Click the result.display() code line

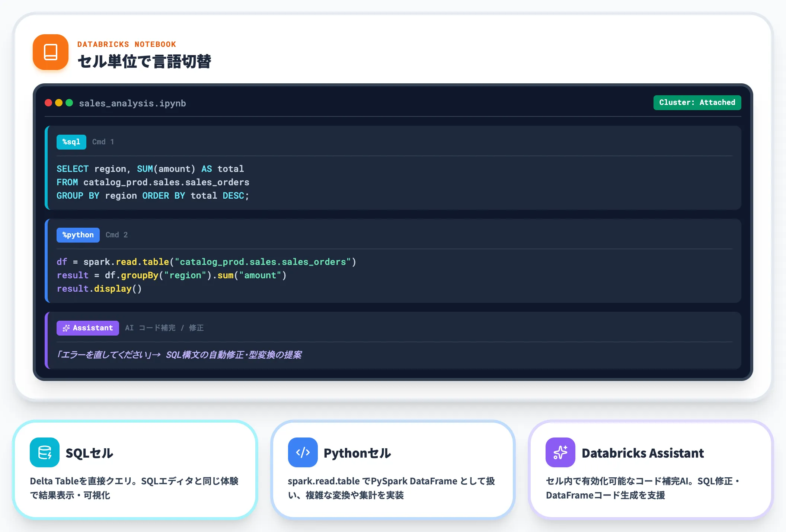click(x=99, y=289)
